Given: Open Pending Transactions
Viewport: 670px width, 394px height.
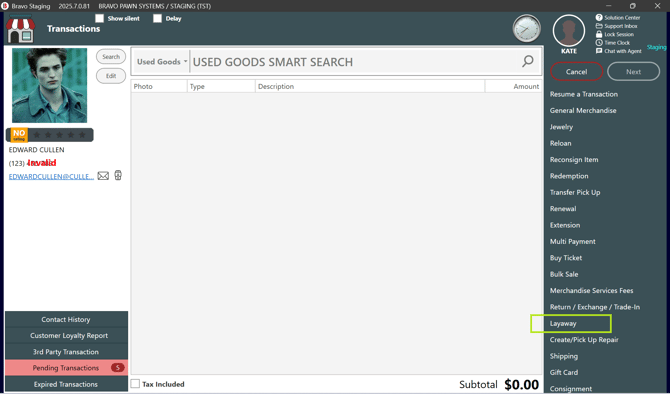Looking at the screenshot, I should pos(66,368).
